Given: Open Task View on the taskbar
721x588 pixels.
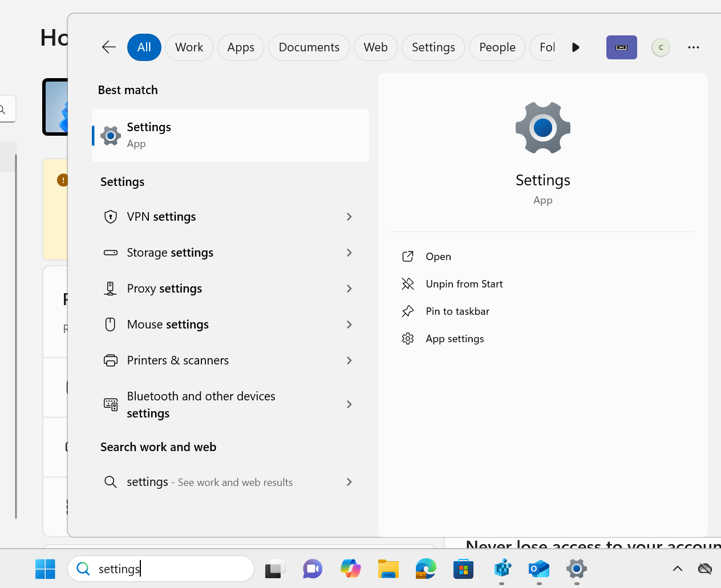Looking at the screenshot, I should tap(275, 569).
